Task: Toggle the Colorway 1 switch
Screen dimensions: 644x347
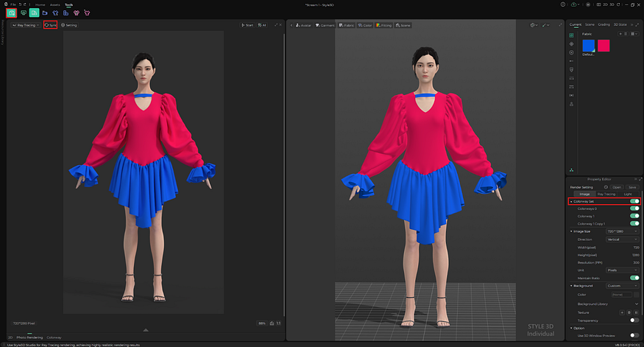Action: [634, 216]
